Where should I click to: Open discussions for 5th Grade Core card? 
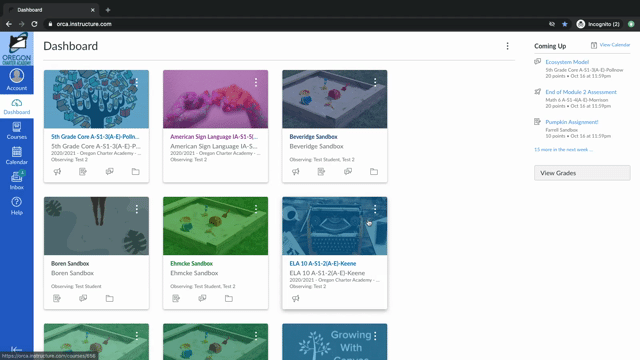(109, 172)
